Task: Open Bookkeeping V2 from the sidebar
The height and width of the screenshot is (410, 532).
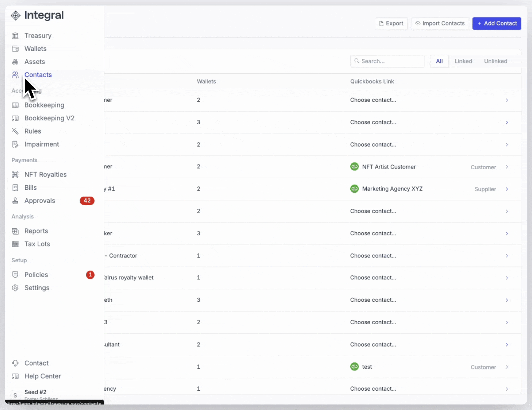Action: coord(49,118)
